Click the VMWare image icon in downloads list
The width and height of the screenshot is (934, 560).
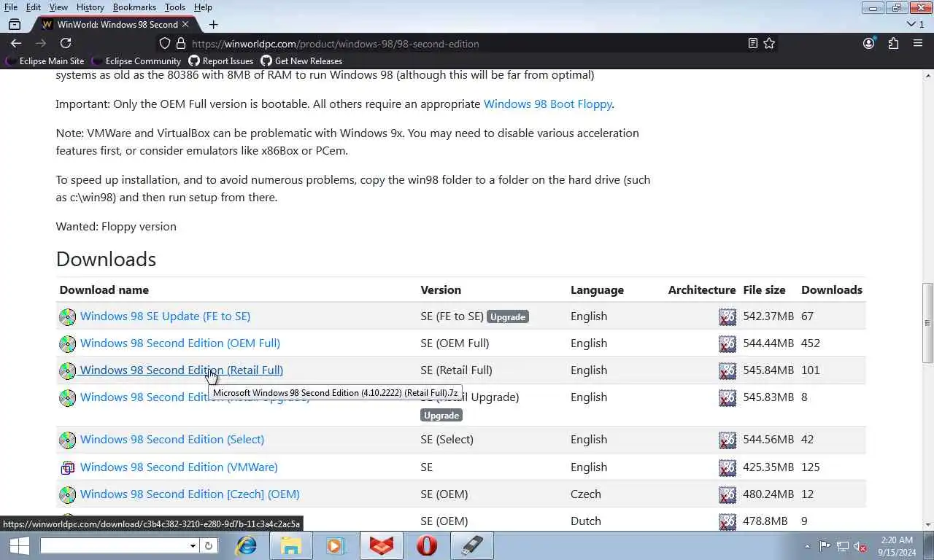tap(67, 467)
